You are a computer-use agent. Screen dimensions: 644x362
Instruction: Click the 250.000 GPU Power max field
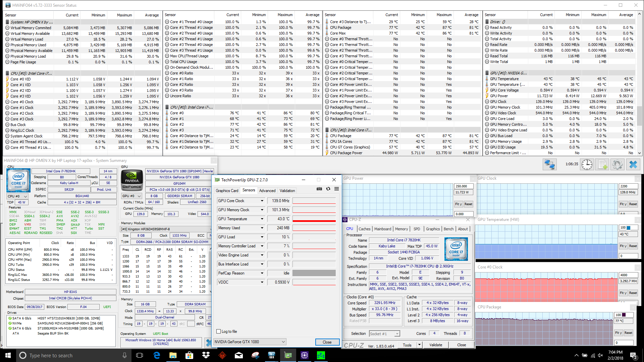click(x=464, y=186)
